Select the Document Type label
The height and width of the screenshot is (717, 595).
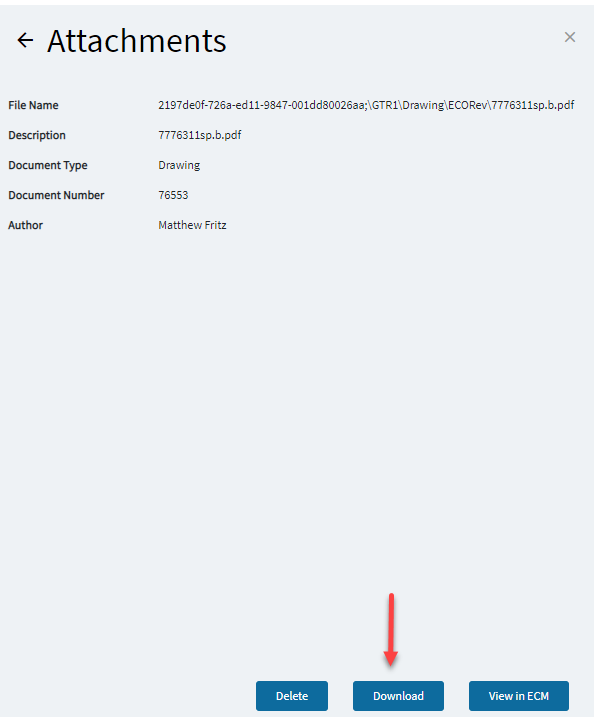pyautogui.click(x=48, y=165)
